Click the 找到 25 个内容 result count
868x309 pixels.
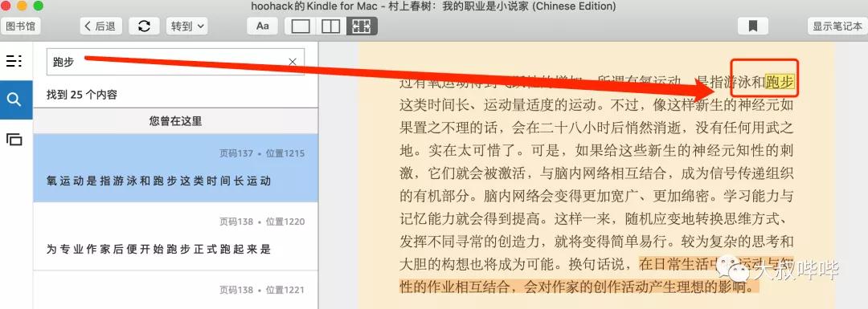[x=82, y=95]
